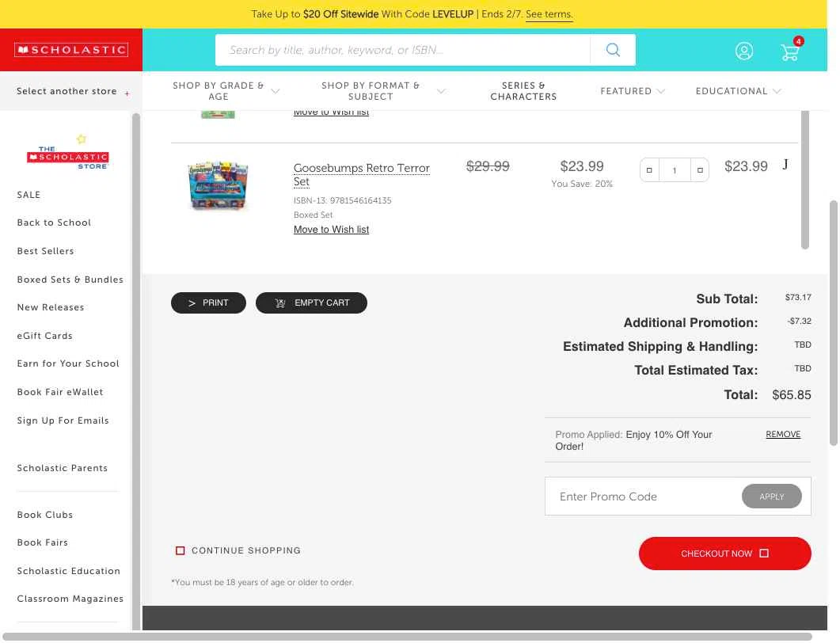Decrease Goosebumps set quantity
Viewport: 840px width, 643px height.
click(648, 170)
